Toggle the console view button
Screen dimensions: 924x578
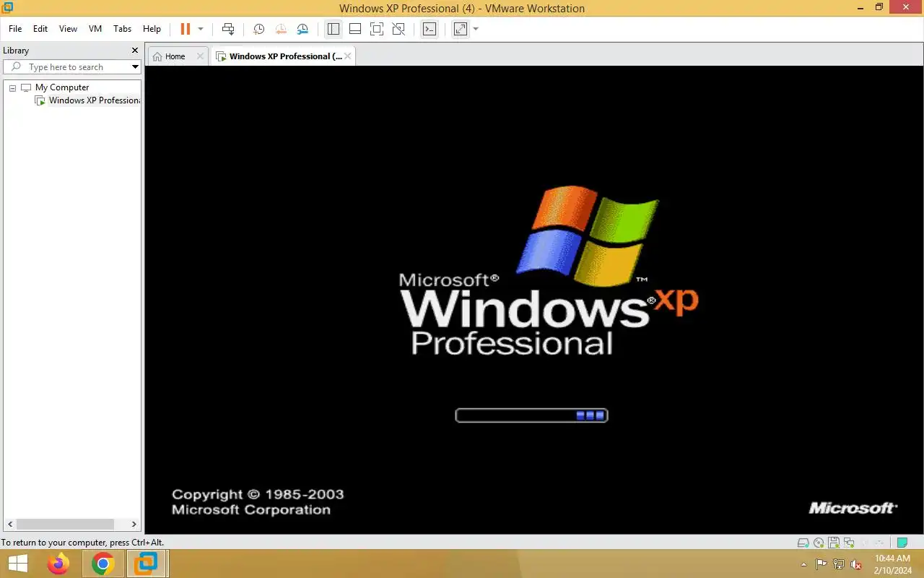click(x=430, y=29)
